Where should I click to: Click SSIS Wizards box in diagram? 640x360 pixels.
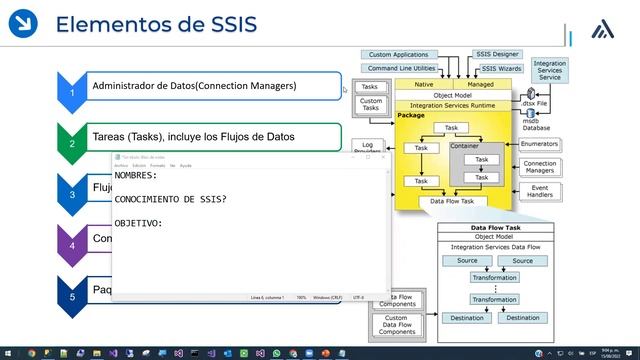(501, 69)
